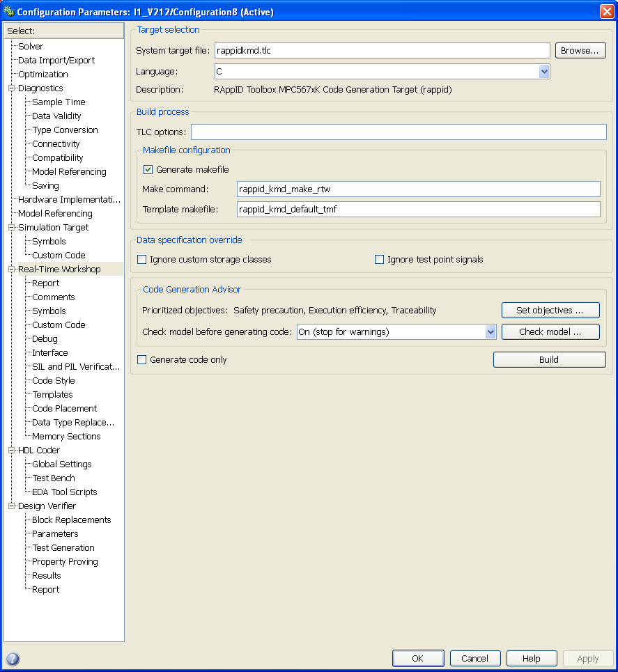Collapse the HDL Coder tree node
The height and width of the screenshot is (672, 618).
pos(12,451)
